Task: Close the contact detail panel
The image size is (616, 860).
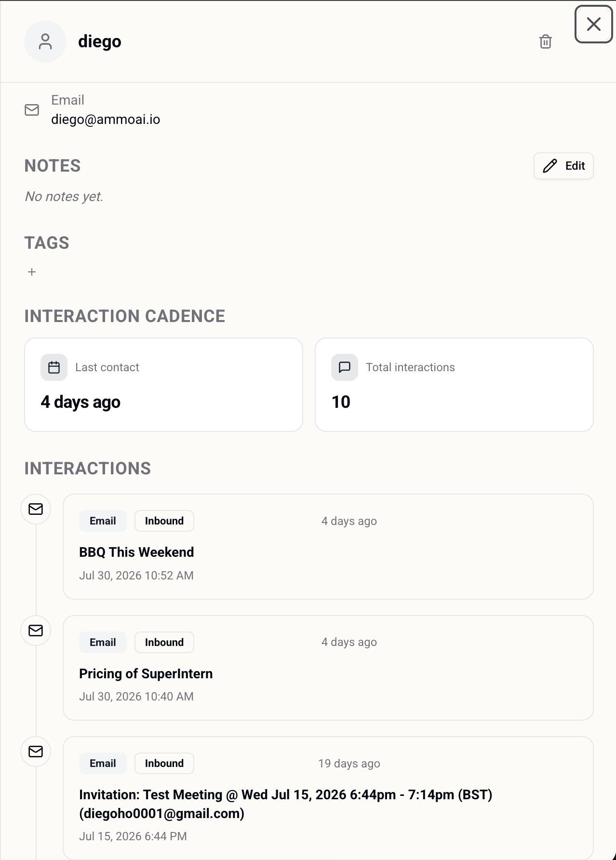Action: [x=593, y=24]
